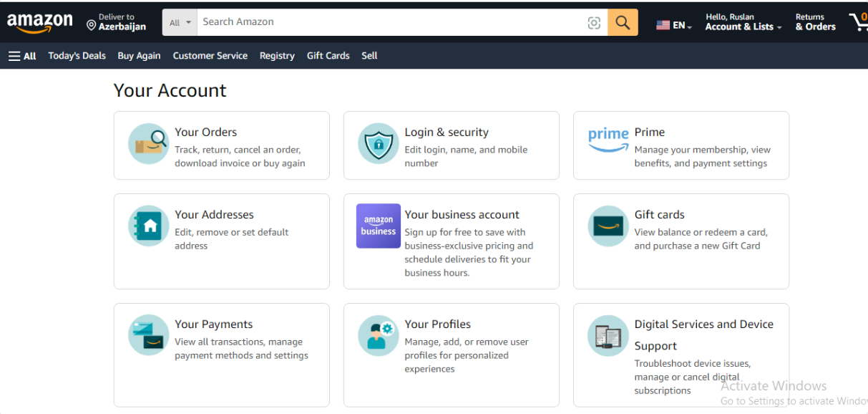
Task: Click the orange search magnifier button
Action: tap(623, 22)
